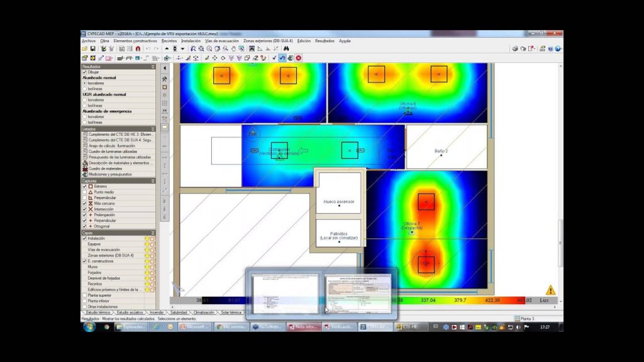Screen dimensions: 644x362
Task: Uncheck the Dibujar checkbox
Action: [x=85, y=72]
